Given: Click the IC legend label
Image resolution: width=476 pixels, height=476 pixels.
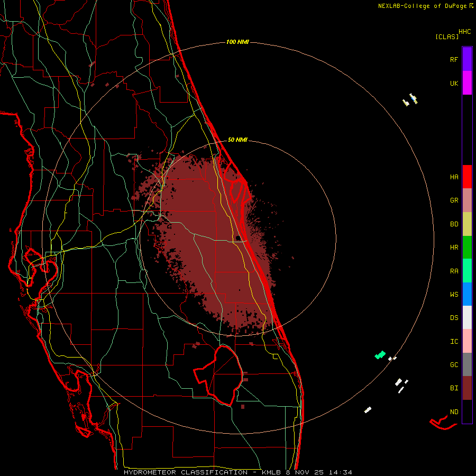Looking at the screenshot, I should (454, 342).
